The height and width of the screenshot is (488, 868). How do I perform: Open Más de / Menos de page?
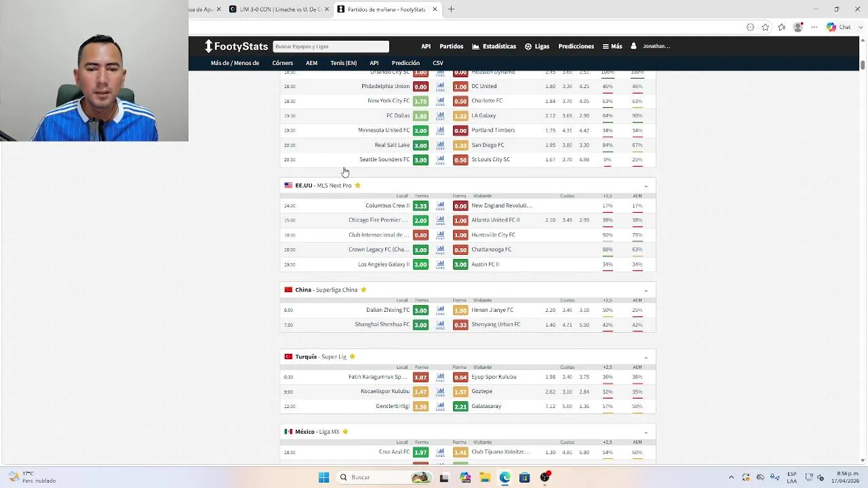pyautogui.click(x=235, y=63)
